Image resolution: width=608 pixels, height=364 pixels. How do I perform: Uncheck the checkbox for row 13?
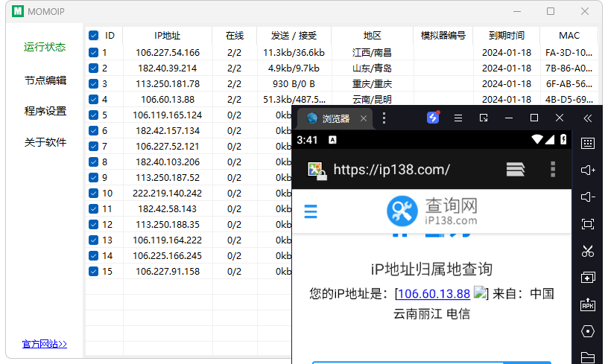(93, 240)
